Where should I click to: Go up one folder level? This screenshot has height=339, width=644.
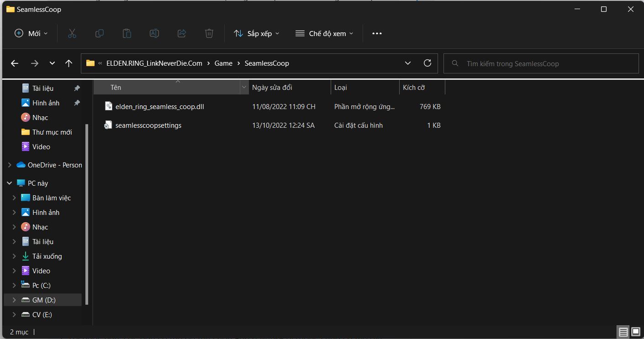click(69, 63)
